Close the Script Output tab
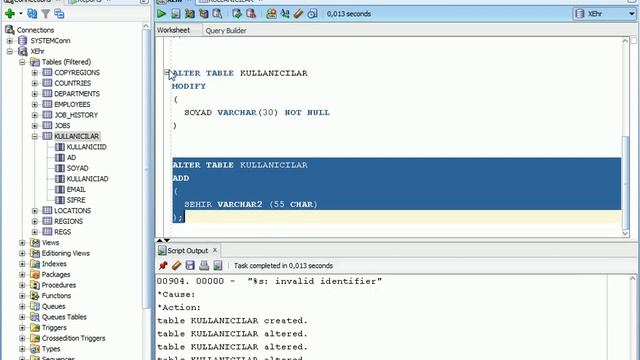Image resolution: width=640 pixels, height=360 pixels. point(215,250)
